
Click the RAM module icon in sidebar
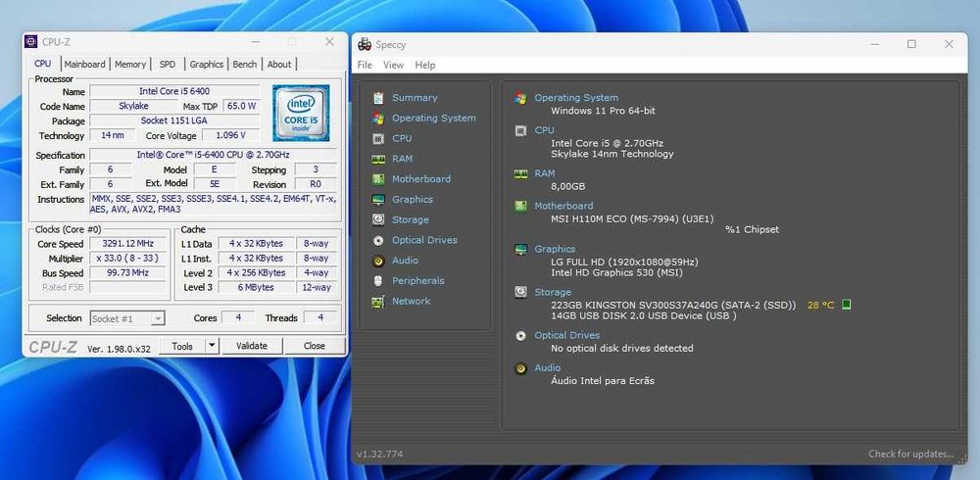coord(378,159)
